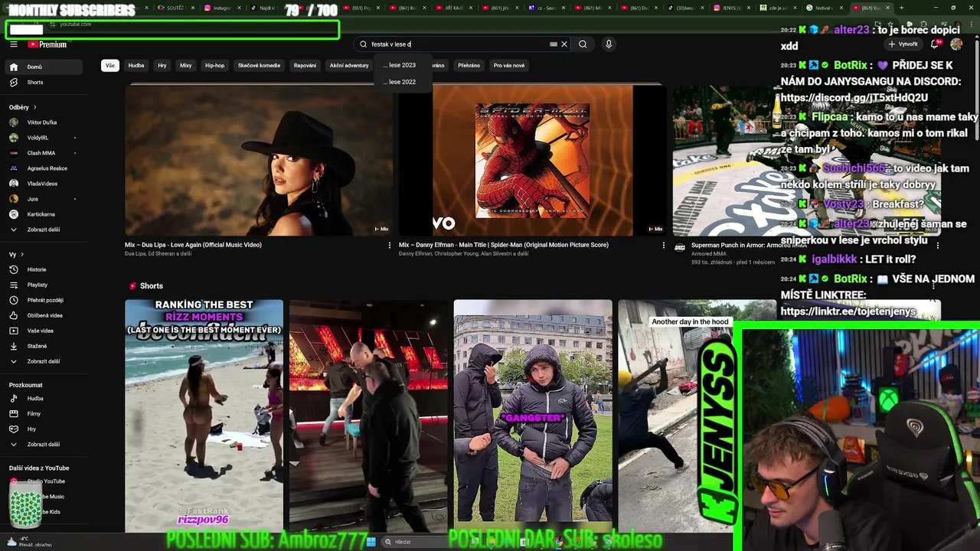The image size is (980, 551).
Task: Click the YouTube Premium logo
Action: click(x=47, y=44)
